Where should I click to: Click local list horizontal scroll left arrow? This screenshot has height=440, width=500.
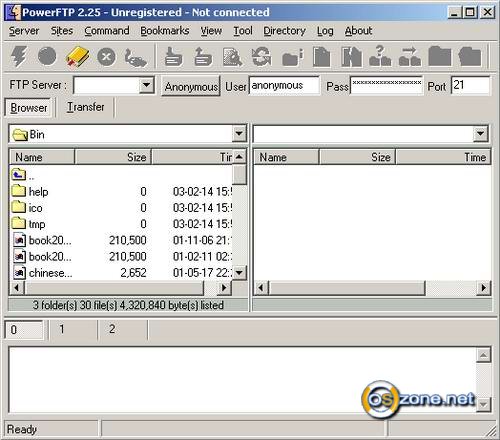pos(17,288)
